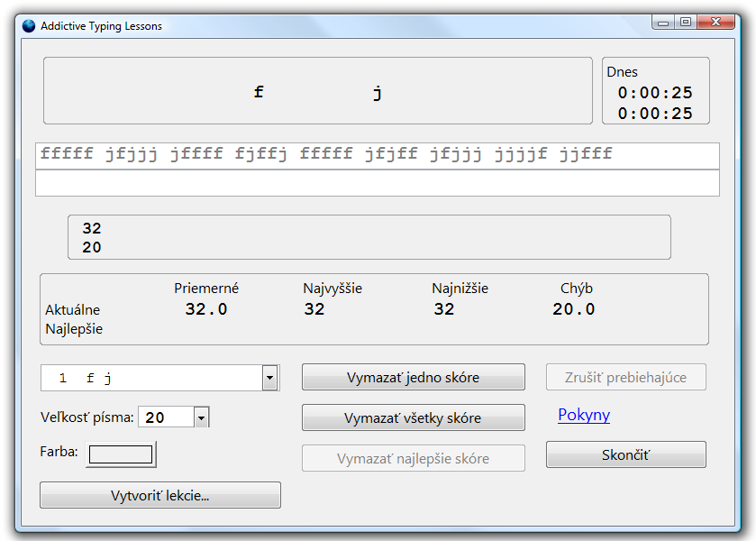Open the Pokyny instructions link

(584, 415)
